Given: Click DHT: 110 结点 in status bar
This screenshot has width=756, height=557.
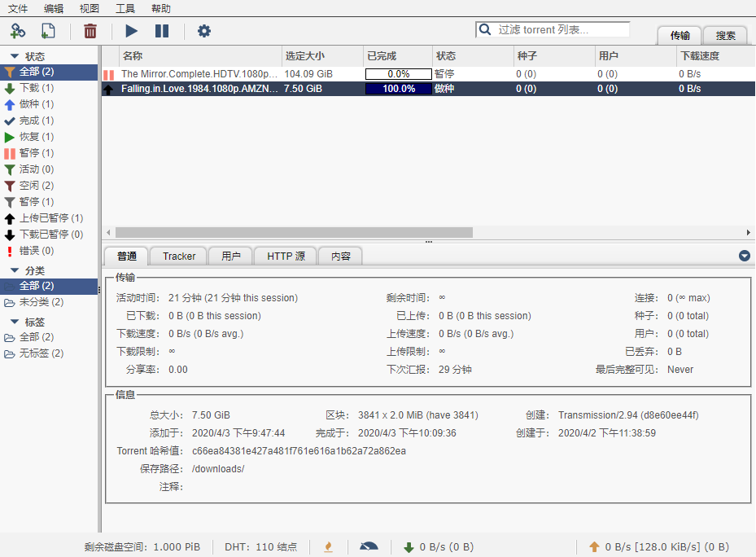Looking at the screenshot, I should [261, 547].
